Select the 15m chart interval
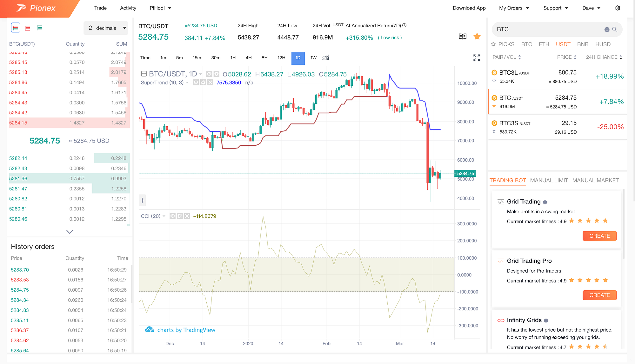Image resolution: width=635 pixels, height=364 pixels. coord(197,58)
